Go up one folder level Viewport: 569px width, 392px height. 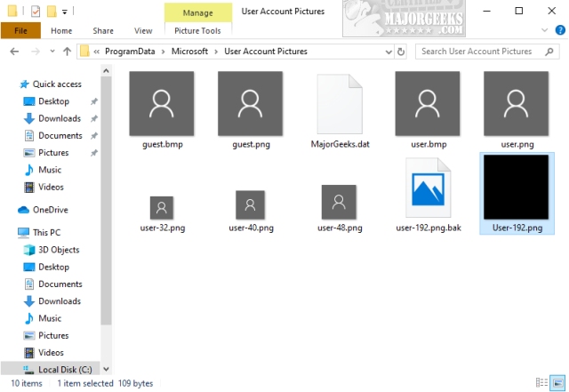68,52
